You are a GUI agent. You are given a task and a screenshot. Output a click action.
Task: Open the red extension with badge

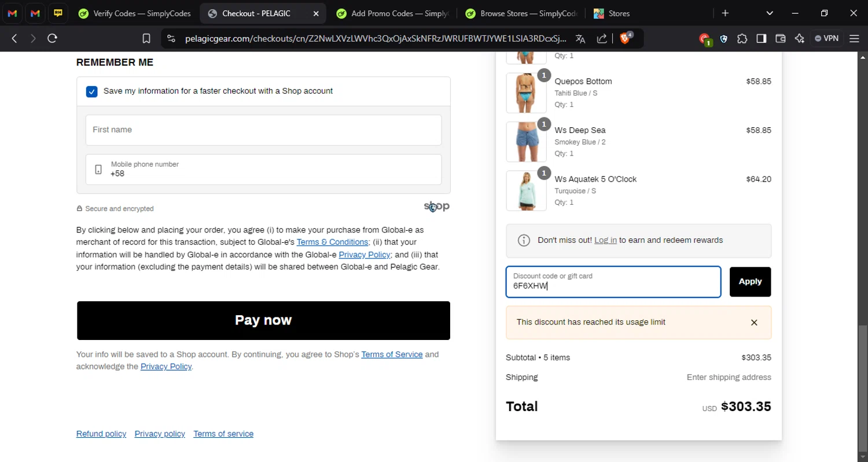coord(705,39)
